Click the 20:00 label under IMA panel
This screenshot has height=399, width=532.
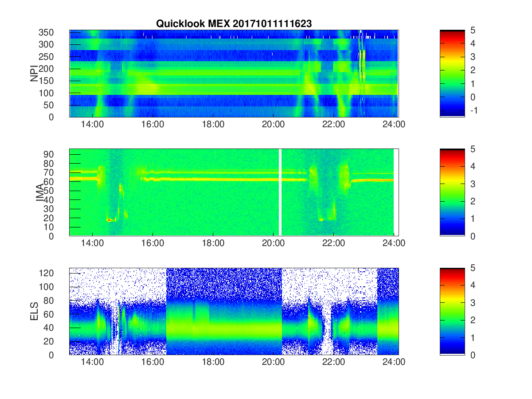tap(273, 243)
